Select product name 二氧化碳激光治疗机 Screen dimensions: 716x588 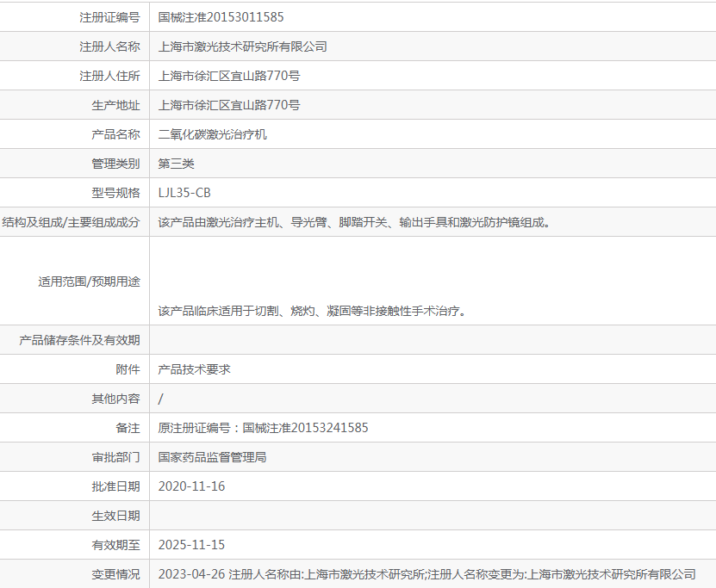[x=212, y=134]
